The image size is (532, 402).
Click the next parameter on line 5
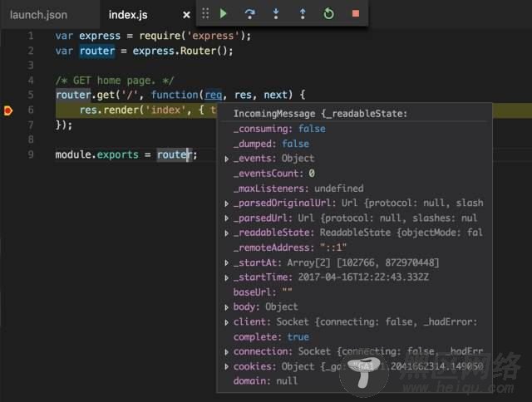pyautogui.click(x=275, y=95)
